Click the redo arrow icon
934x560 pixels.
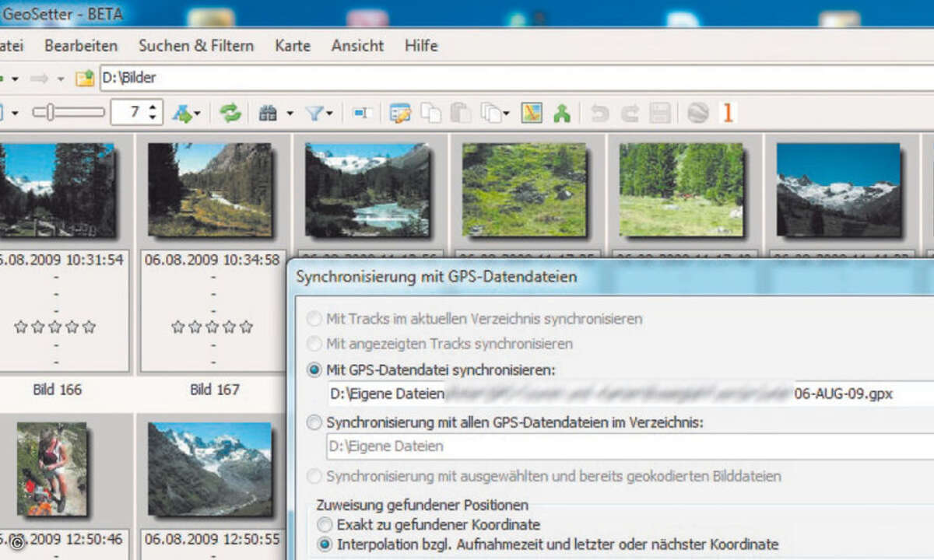tap(630, 114)
